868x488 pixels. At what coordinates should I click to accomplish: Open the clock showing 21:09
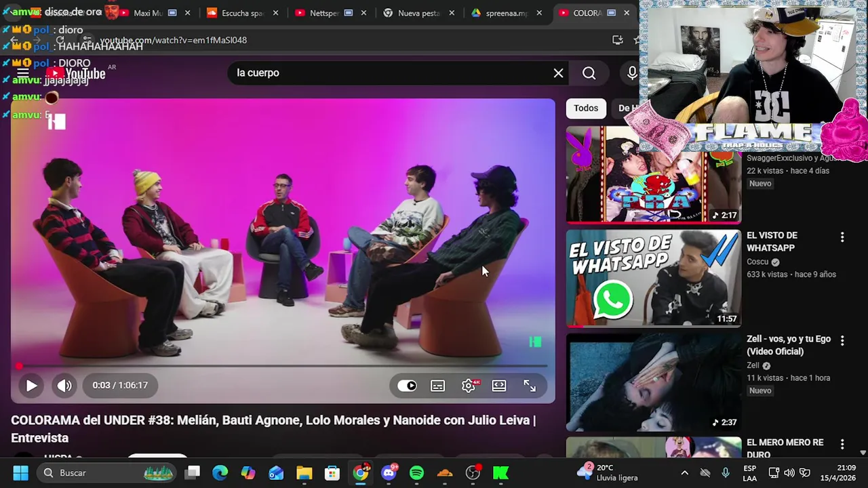tap(837, 472)
